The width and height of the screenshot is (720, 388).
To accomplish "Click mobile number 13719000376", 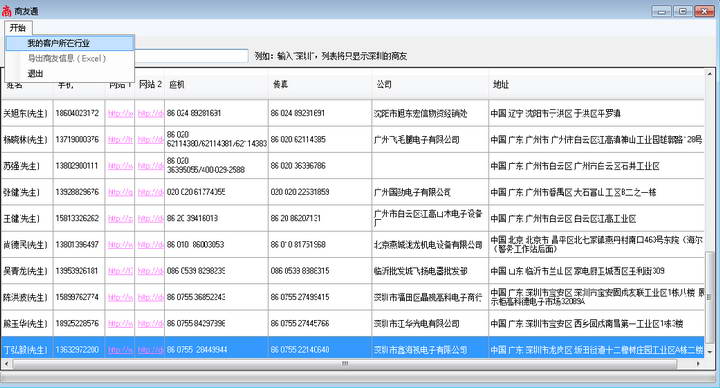I will click(79, 140).
